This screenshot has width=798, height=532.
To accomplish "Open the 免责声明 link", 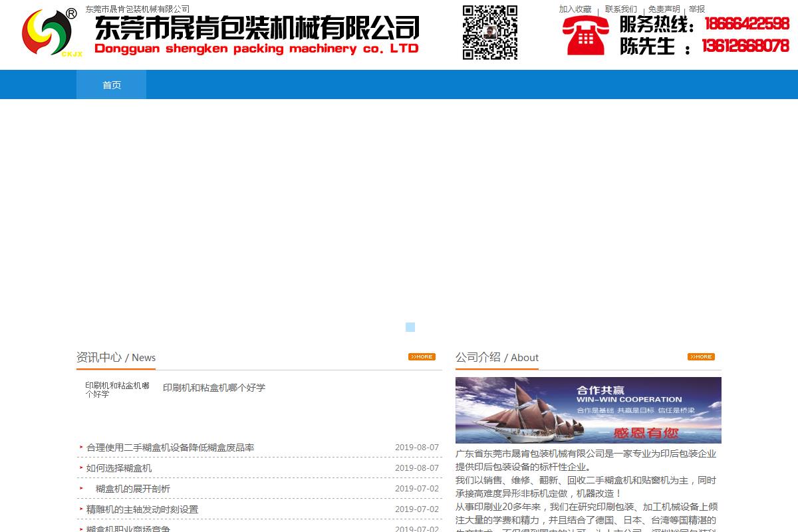I will click(664, 9).
